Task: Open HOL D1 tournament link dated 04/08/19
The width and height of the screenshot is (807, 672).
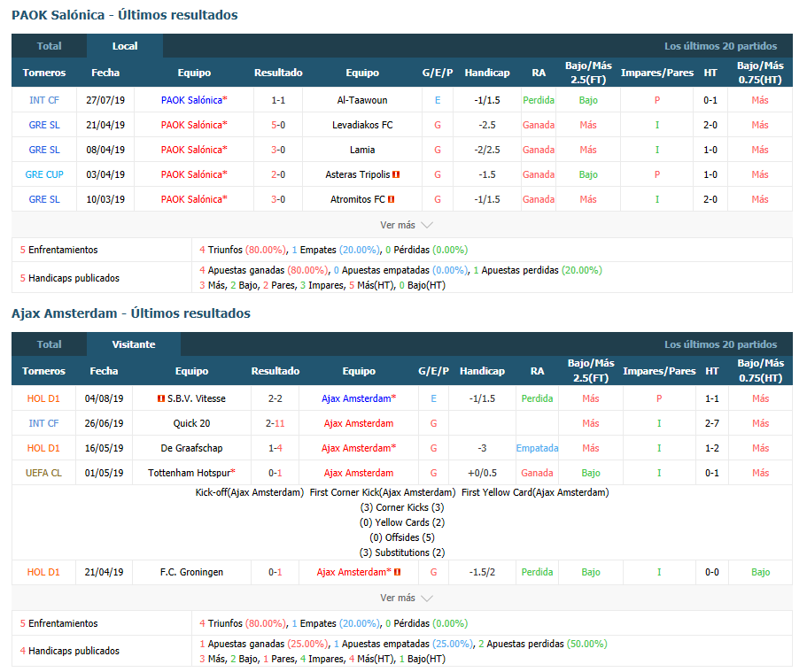Action: pyautogui.click(x=43, y=398)
